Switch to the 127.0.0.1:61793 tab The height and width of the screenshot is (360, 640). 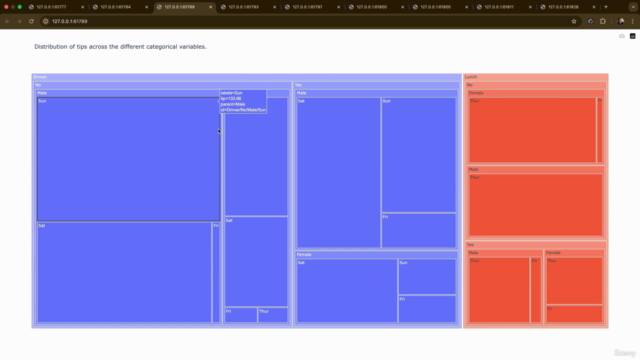click(248, 7)
